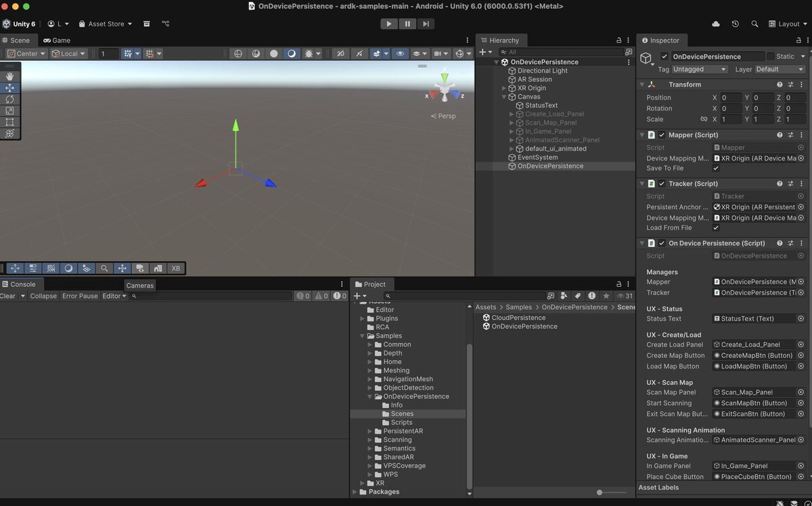Lock the Hierarchy panel
This screenshot has height=506, width=812.
pyautogui.click(x=618, y=41)
